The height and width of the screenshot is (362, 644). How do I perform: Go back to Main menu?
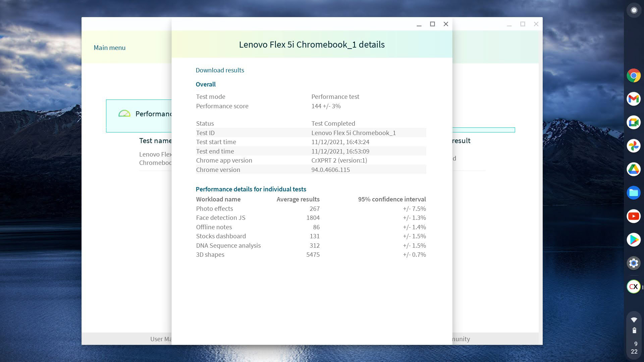[109, 48]
